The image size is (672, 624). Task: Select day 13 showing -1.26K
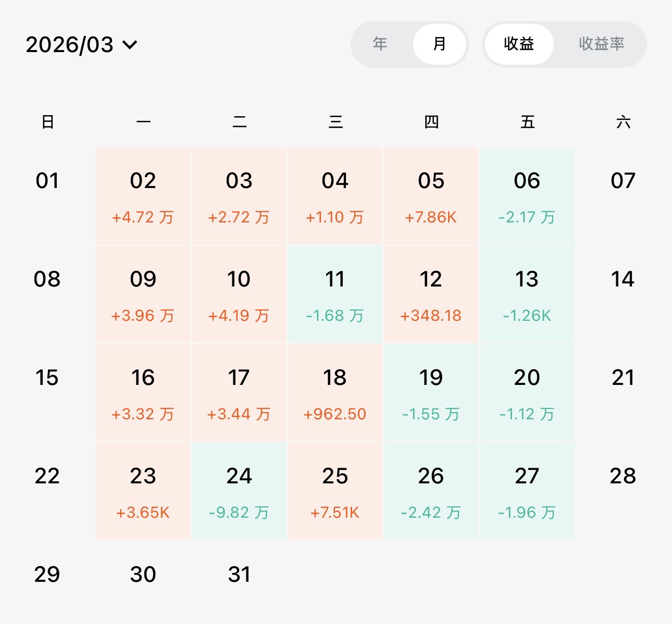point(527,294)
